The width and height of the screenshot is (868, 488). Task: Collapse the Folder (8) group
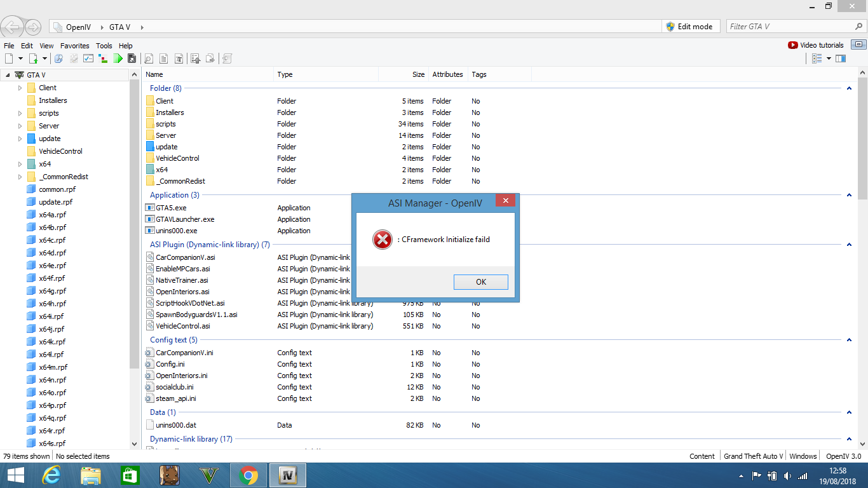click(x=849, y=88)
